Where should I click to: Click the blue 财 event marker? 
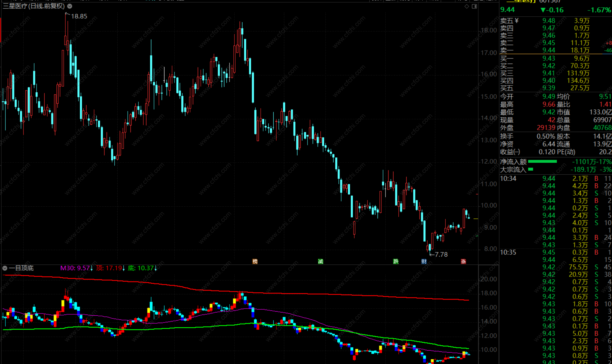424,262
